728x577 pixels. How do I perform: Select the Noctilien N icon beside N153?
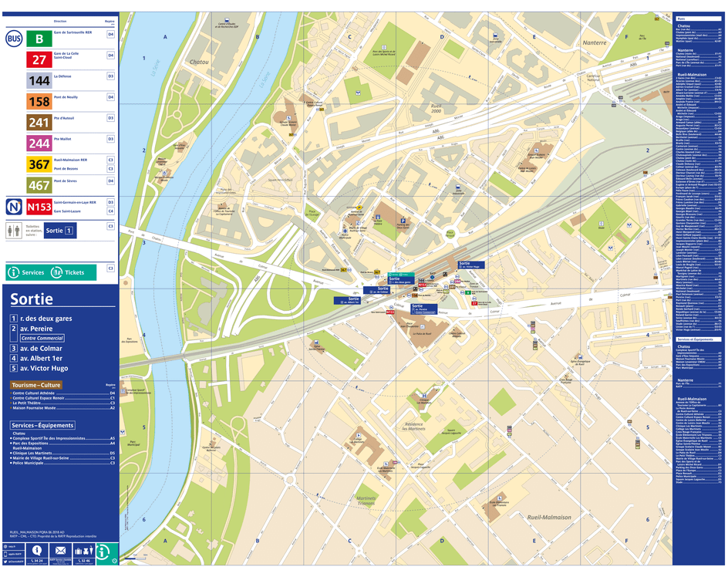[x=13, y=208]
